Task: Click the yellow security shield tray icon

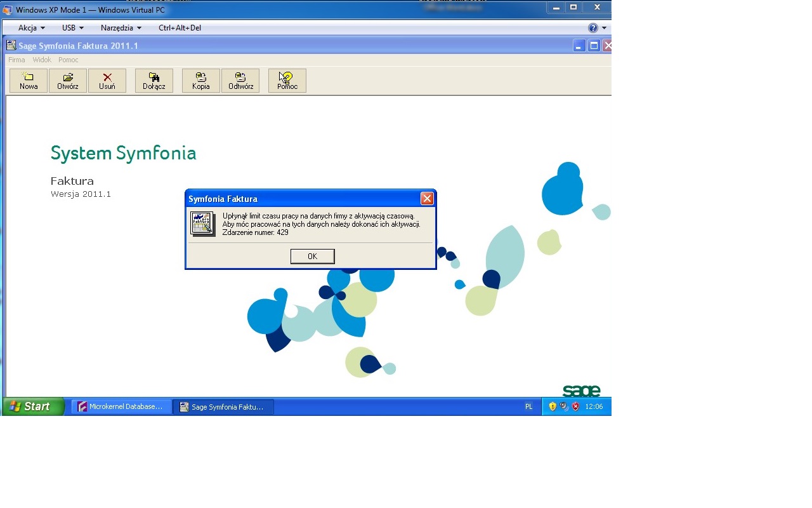Action: coord(553,406)
